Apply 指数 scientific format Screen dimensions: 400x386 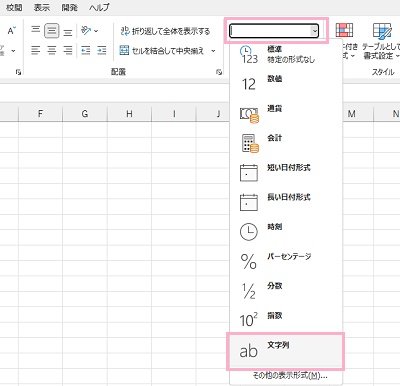tap(286, 320)
